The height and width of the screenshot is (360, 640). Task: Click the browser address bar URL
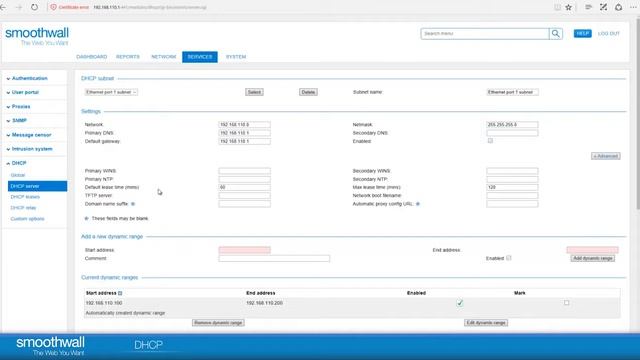click(x=149, y=7)
